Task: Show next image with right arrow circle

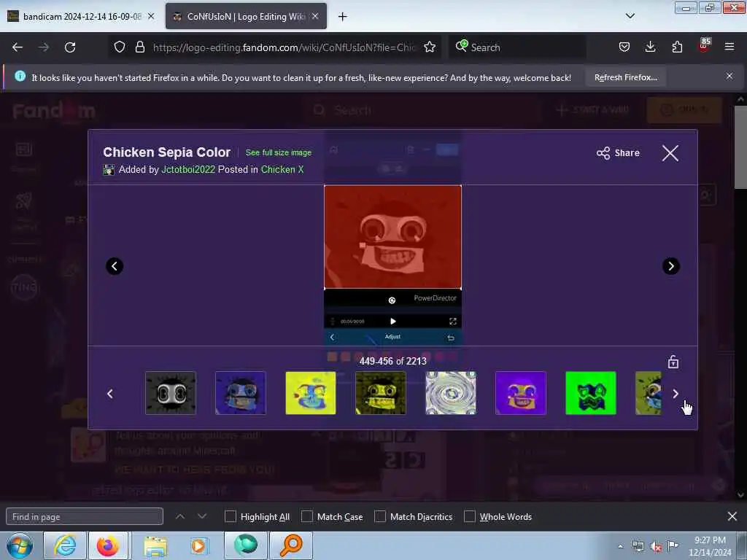Action: click(671, 266)
